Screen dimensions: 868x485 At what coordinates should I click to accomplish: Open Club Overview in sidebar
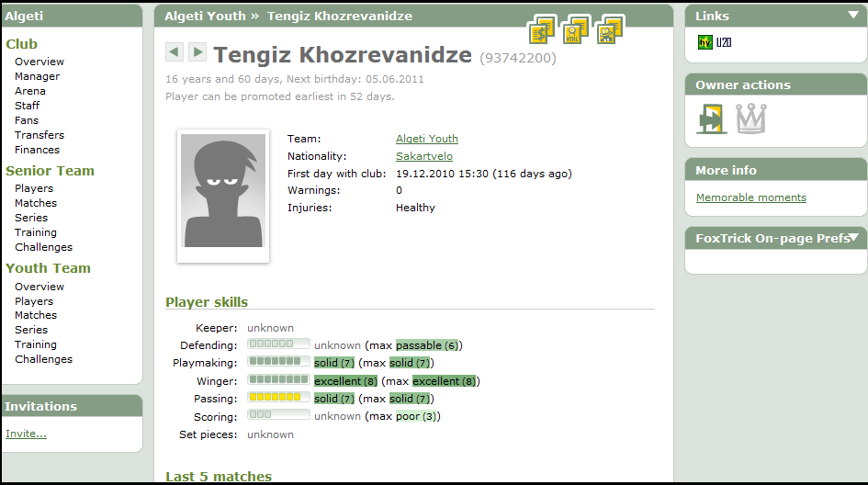[x=39, y=62]
